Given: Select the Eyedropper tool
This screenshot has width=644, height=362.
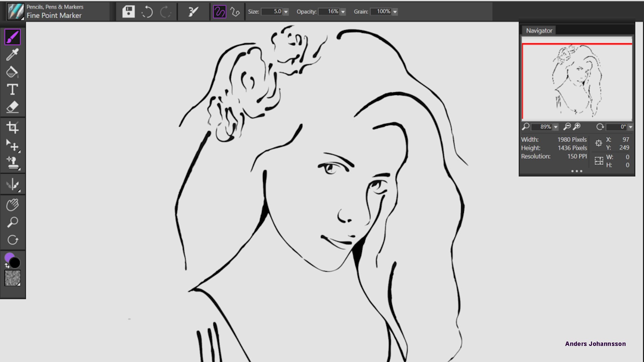Looking at the screenshot, I should coord(12,54).
